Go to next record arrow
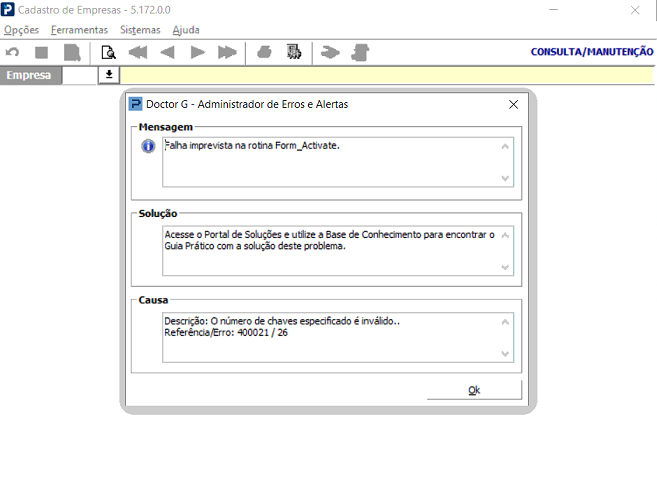 tap(197, 52)
